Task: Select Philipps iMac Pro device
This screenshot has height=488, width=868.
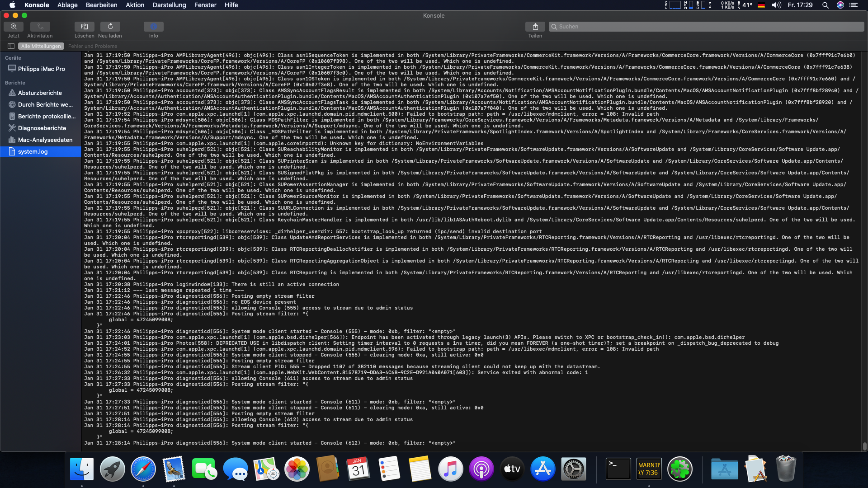Action: coord(41,69)
